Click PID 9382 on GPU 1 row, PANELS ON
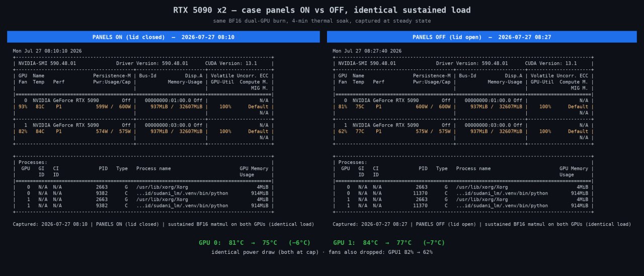Image resolution: width=644 pixels, height=276 pixels. coord(102,206)
